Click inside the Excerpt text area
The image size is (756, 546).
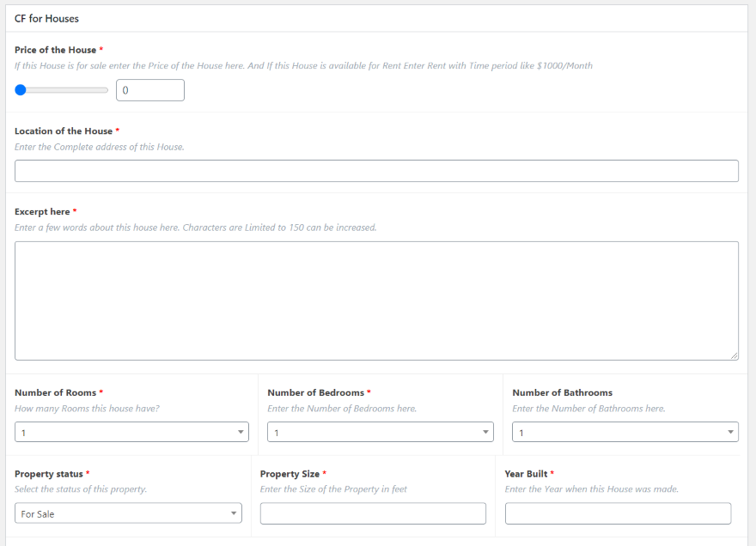click(376, 300)
